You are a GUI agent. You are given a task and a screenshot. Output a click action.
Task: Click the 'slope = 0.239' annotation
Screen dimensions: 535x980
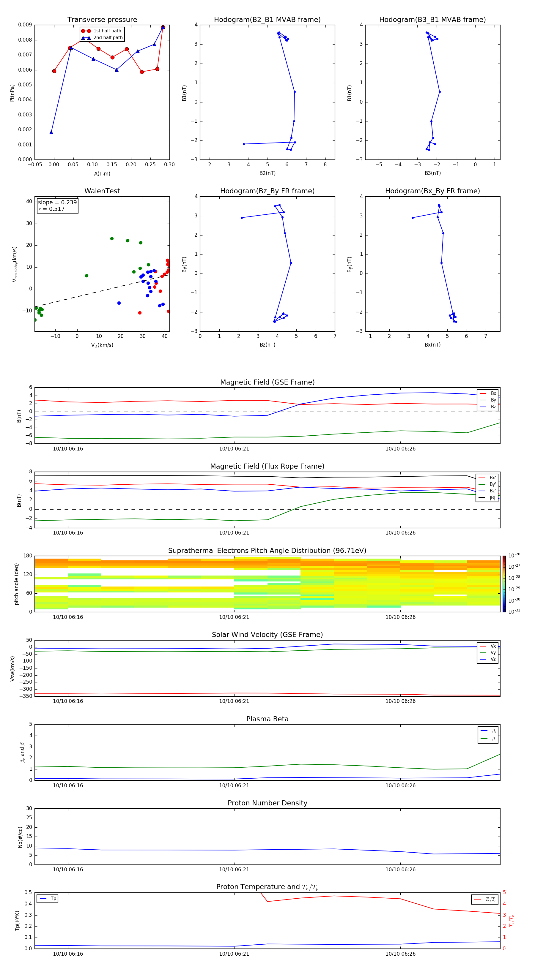click(57, 203)
